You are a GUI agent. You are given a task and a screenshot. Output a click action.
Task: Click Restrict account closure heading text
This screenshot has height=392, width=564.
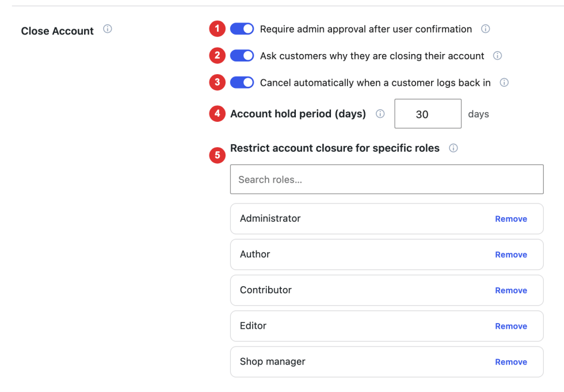point(334,148)
